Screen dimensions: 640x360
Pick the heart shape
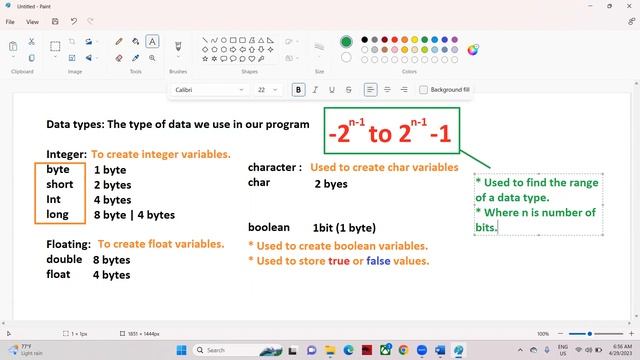pos(252,59)
